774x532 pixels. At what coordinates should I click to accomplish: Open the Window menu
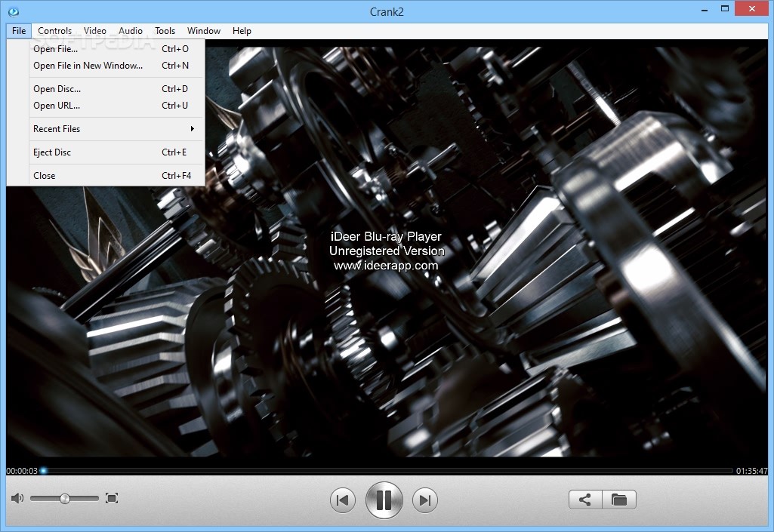pyautogui.click(x=204, y=31)
